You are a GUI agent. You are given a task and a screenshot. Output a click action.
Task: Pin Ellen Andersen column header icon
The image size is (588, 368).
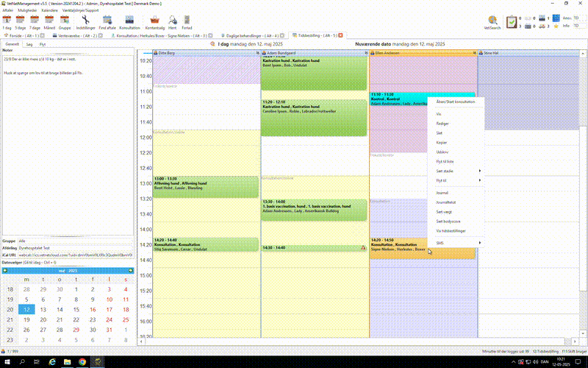coord(475,53)
